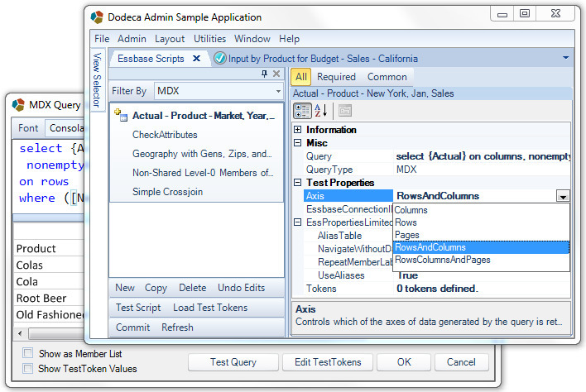
Task: Click the Tokens property row
Action: 437,289
